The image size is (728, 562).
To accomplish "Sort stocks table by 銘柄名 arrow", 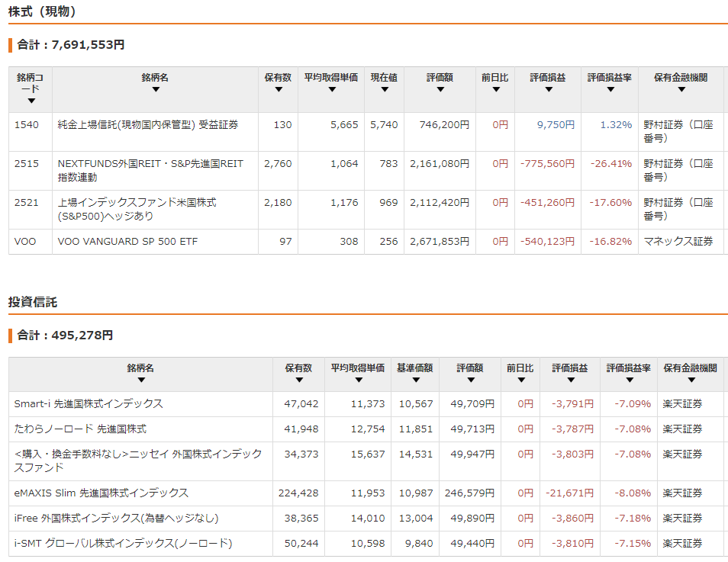I will pyautogui.click(x=156, y=89).
